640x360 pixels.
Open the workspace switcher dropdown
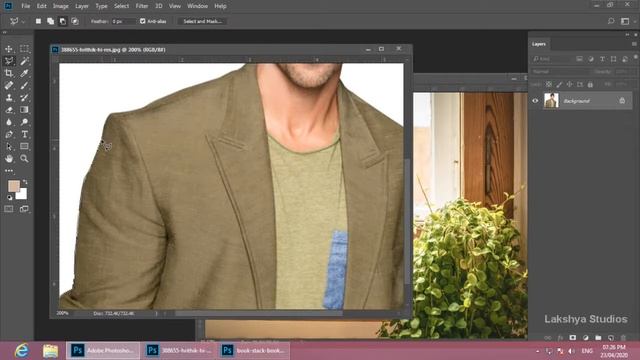(627, 21)
